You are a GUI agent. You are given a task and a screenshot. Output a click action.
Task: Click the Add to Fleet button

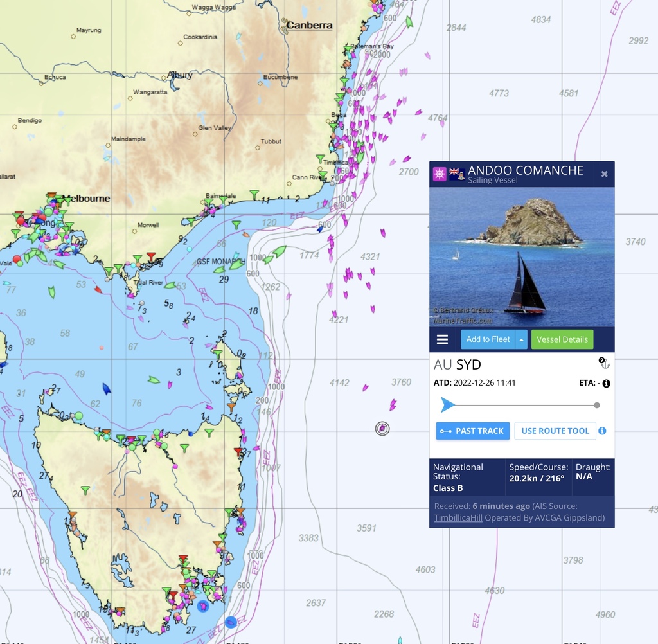pos(488,339)
